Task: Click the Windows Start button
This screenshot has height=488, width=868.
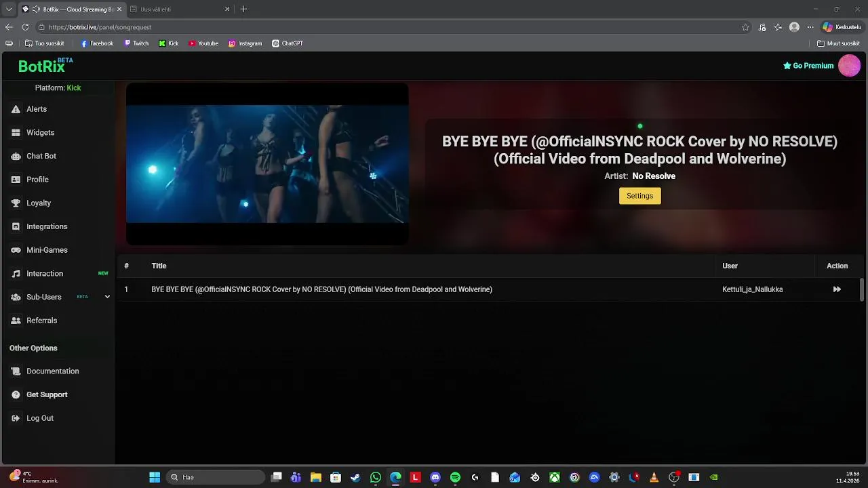Action: 155,477
